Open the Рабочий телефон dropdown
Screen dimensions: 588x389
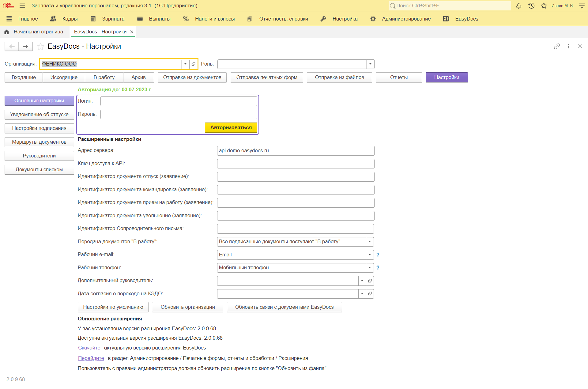click(x=369, y=268)
